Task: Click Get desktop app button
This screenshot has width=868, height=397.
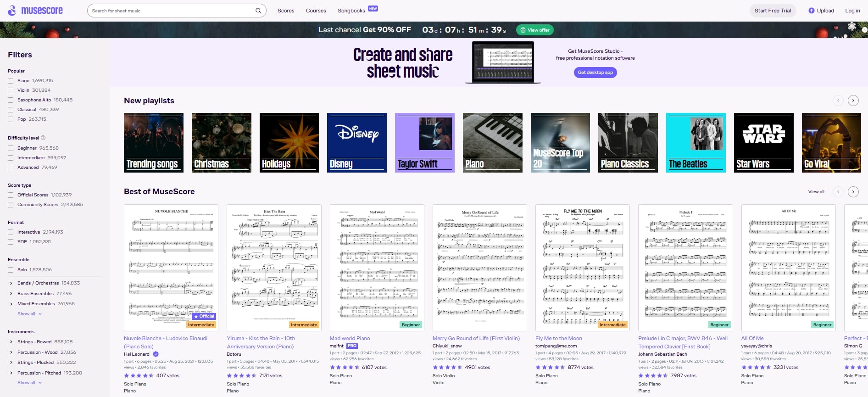Action: [x=595, y=73]
